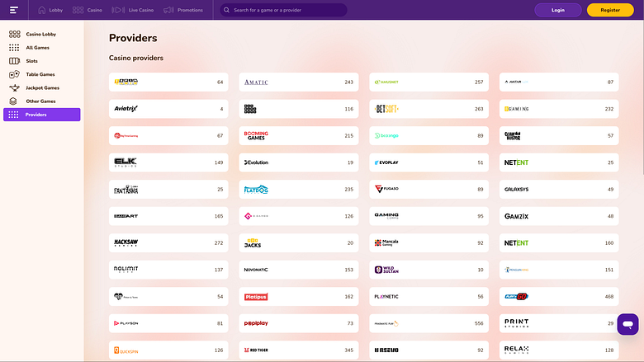The height and width of the screenshot is (362, 644).
Task: Open NetEnt card with 25 games
Action: tap(559, 162)
